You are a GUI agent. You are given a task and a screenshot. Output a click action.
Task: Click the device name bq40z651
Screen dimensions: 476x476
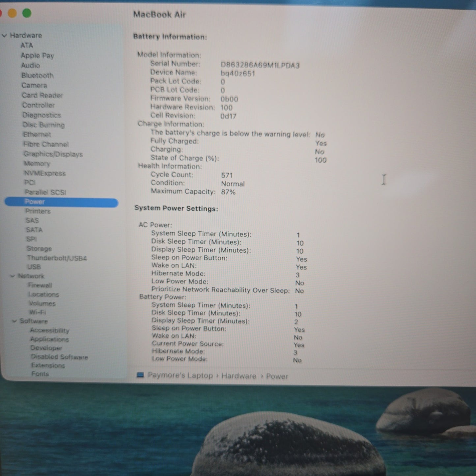tap(238, 73)
